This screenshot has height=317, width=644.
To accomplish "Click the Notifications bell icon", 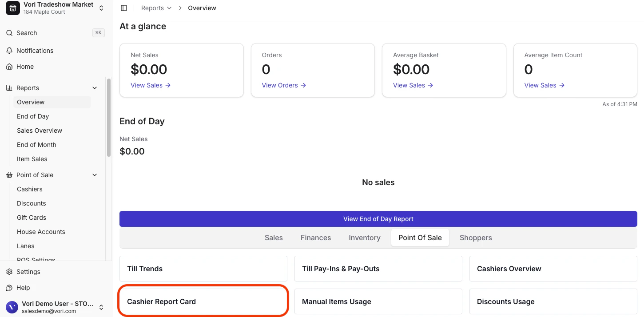I will point(9,51).
